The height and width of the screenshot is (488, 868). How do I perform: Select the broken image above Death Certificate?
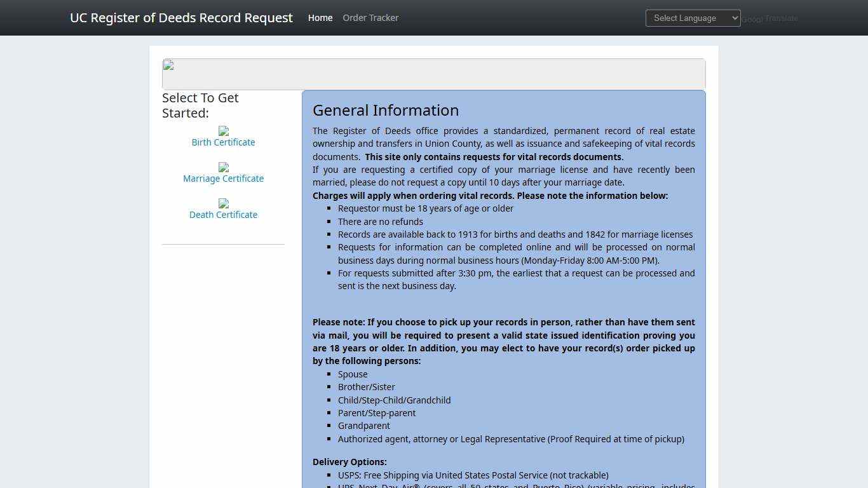223,205
